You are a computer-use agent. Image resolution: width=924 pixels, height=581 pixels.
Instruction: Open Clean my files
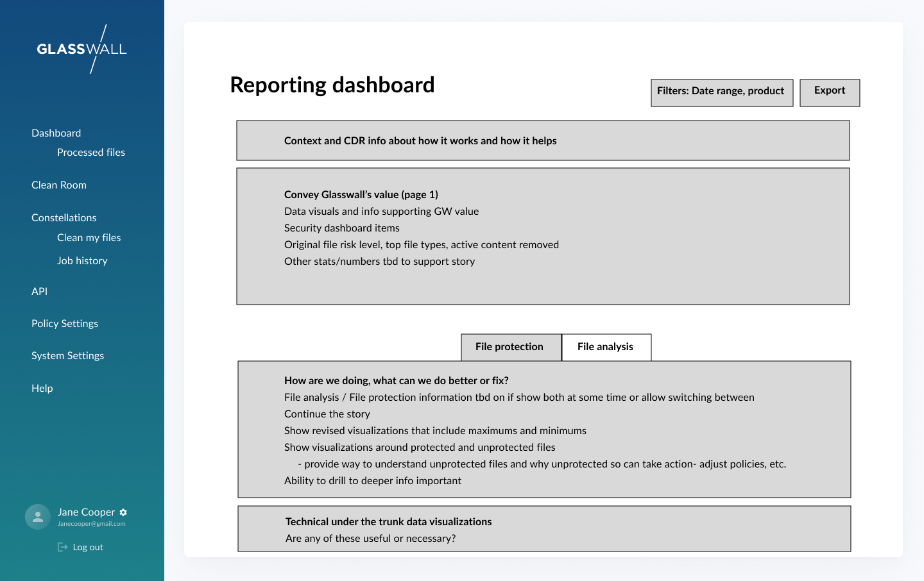point(89,238)
